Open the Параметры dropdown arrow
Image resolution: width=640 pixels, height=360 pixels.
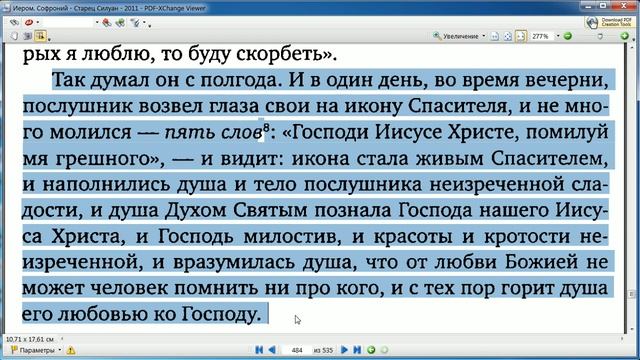(60, 350)
